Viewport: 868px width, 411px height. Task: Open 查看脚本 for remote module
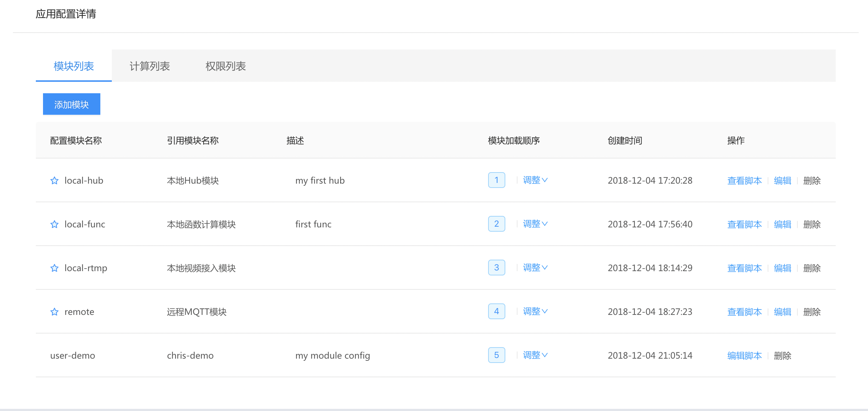point(744,312)
